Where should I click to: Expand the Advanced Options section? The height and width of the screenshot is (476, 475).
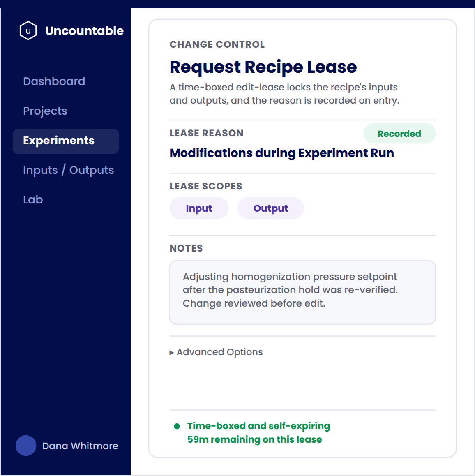tap(216, 352)
